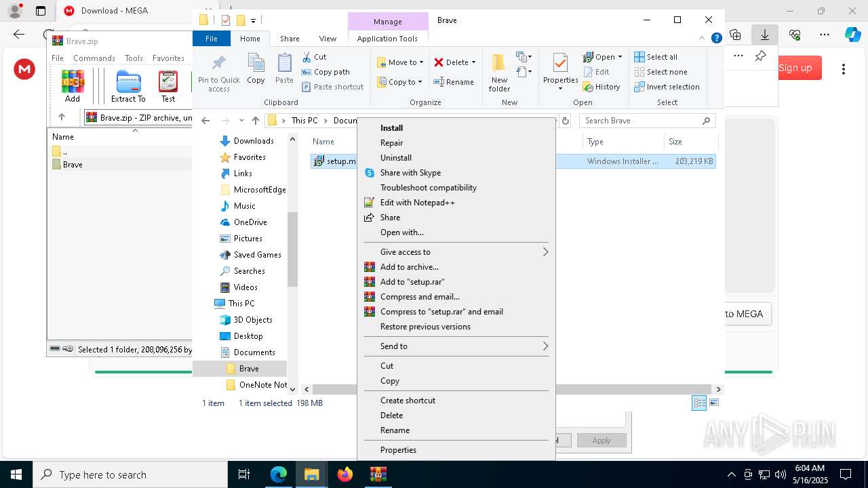Image resolution: width=868 pixels, height=488 pixels.
Task: Click WinRAR Add toolbar icon
Action: click(73, 86)
